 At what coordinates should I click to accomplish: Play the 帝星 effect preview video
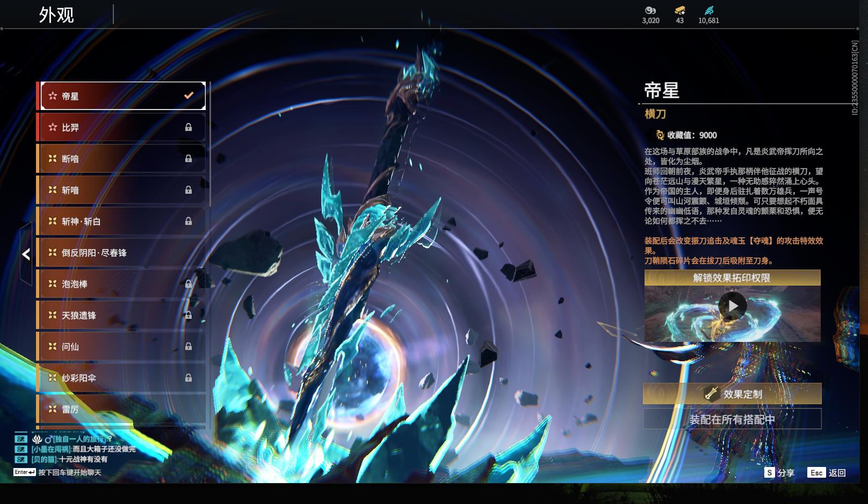[x=733, y=306]
